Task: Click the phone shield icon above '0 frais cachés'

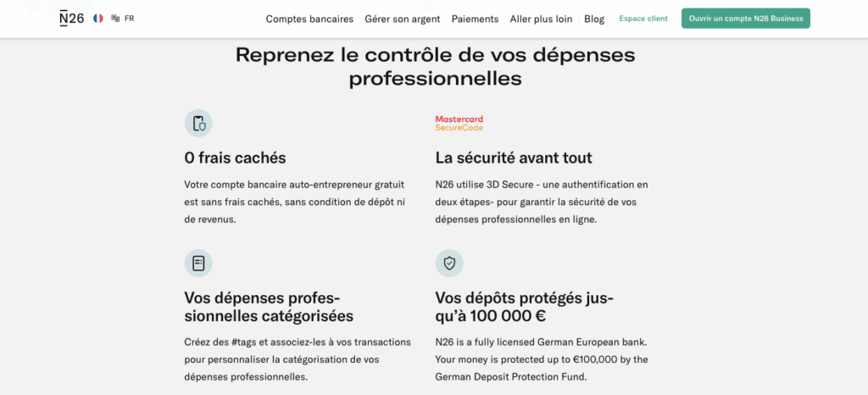Action: click(x=198, y=124)
